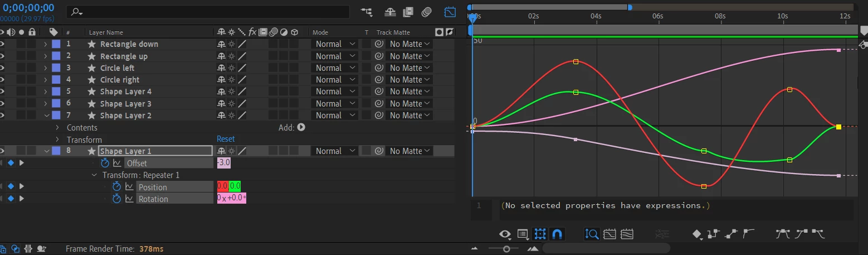Enable Motion Blur for the composition

427,11
